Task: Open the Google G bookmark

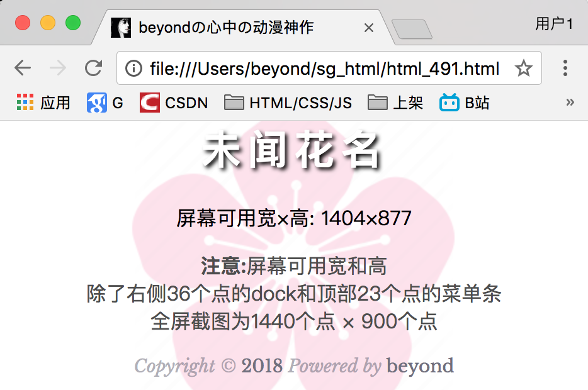Action: pos(105,103)
